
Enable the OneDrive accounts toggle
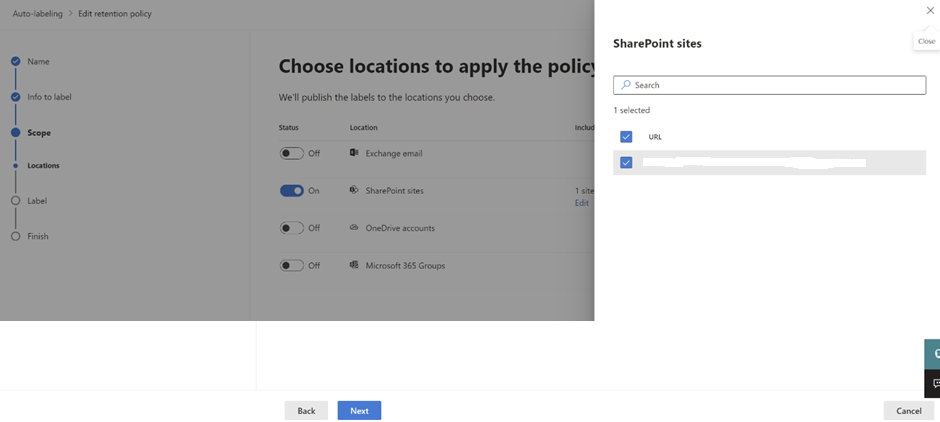click(291, 228)
